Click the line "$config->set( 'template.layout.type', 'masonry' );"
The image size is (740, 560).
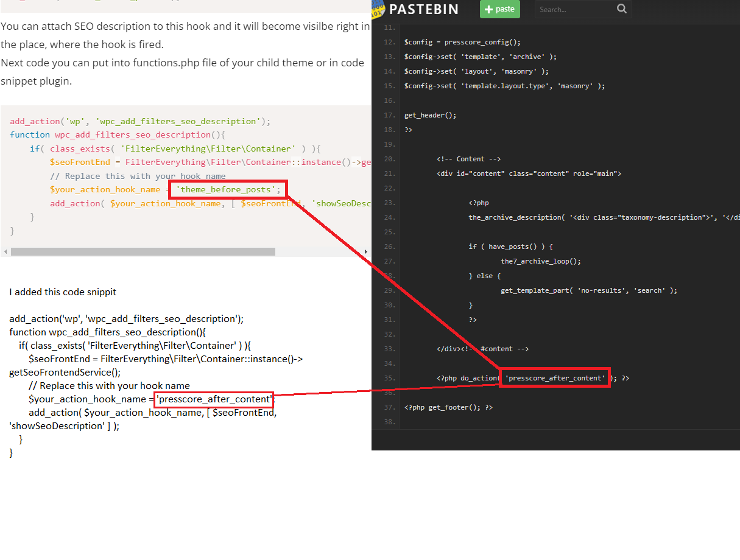click(504, 86)
